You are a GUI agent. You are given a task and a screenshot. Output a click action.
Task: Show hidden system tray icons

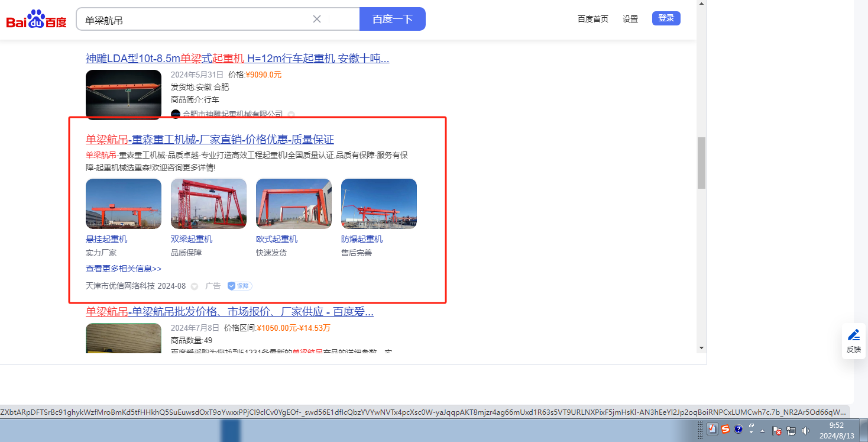pyautogui.click(x=763, y=431)
